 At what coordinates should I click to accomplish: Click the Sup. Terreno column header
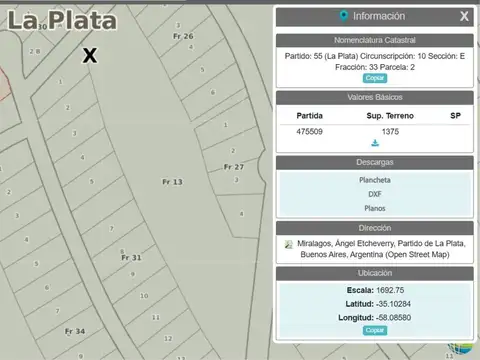pyautogui.click(x=390, y=116)
